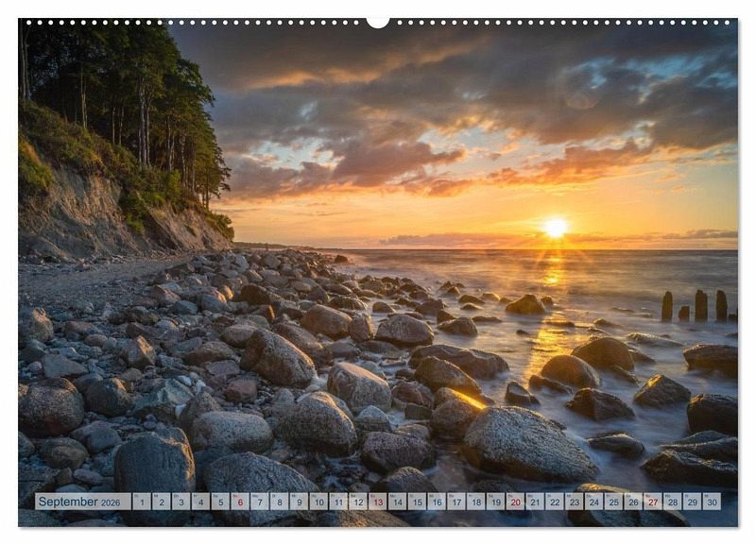Select day 30 at the row's end
Image resolution: width=756 pixels, height=545 pixels.
click(712, 502)
